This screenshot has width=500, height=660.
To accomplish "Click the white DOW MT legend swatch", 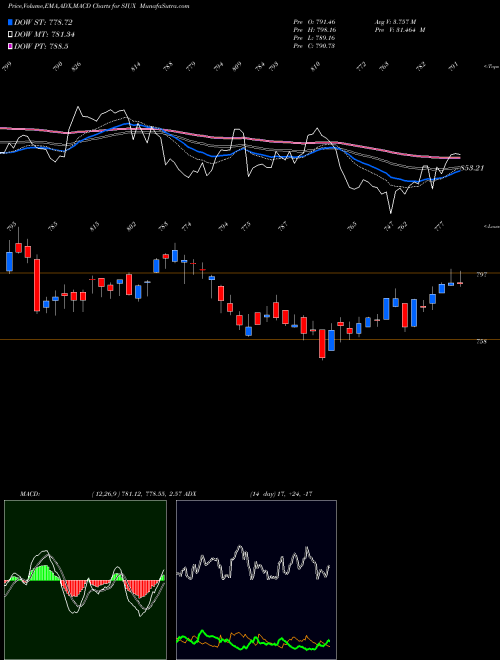I will click(10, 34).
